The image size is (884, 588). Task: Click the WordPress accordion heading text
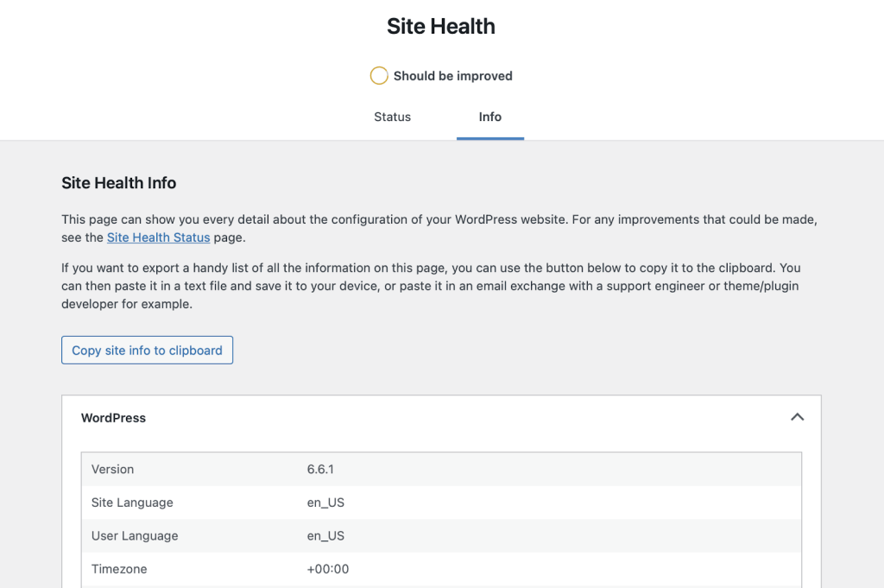113,418
